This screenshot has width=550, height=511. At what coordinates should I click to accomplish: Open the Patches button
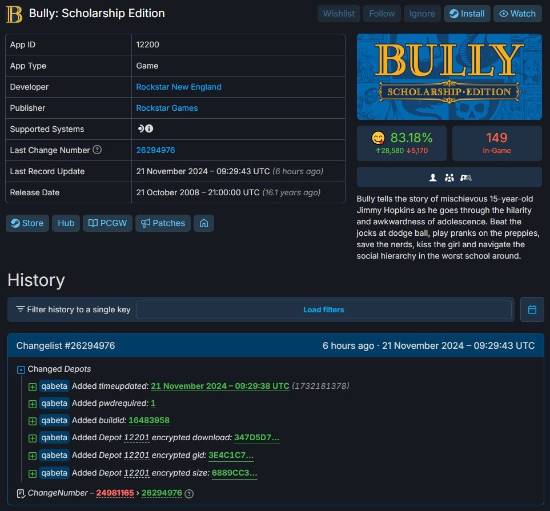[x=163, y=223]
